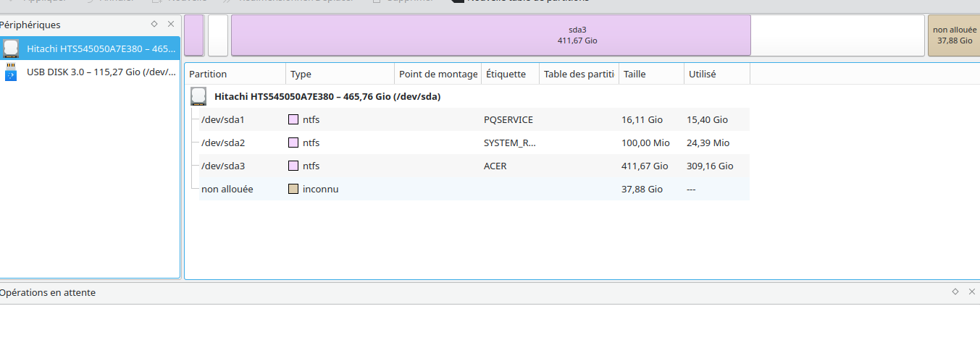Click the SYSTEM_R… label cell
Image resolution: width=980 pixels, height=340 pixels.
[x=510, y=143]
